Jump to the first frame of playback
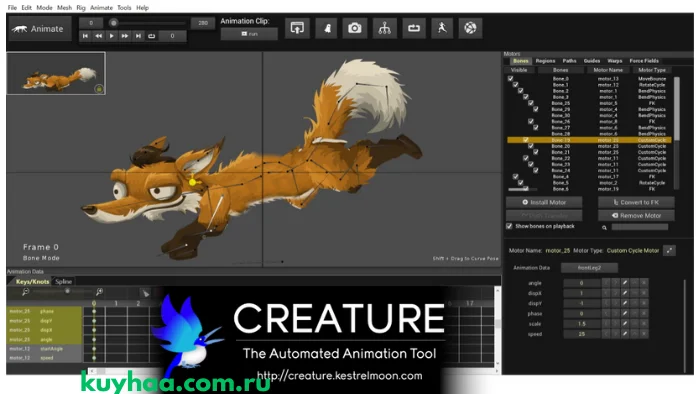 coord(85,36)
